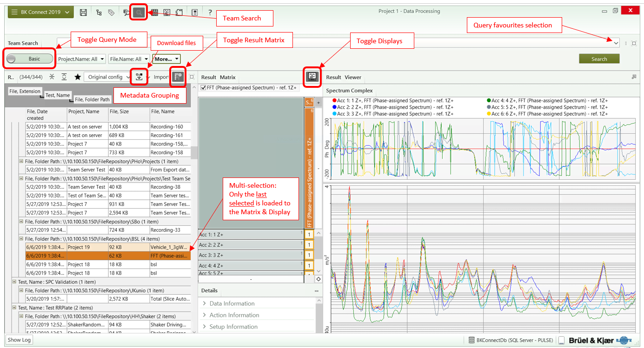The width and height of the screenshot is (644, 348).
Task: Click the tag/label icon in the top toolbar
Action: point(111,12)
